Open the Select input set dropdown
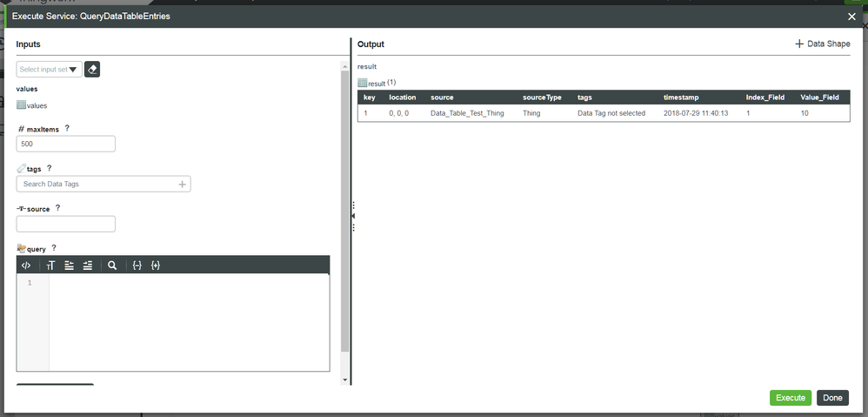 [50, 70]
